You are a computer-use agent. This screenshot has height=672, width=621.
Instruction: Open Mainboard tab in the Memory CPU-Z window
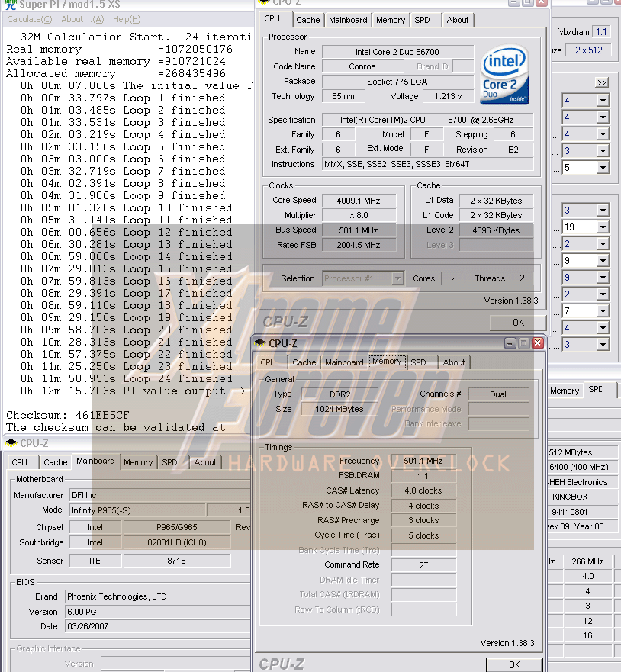pos(344,362)
